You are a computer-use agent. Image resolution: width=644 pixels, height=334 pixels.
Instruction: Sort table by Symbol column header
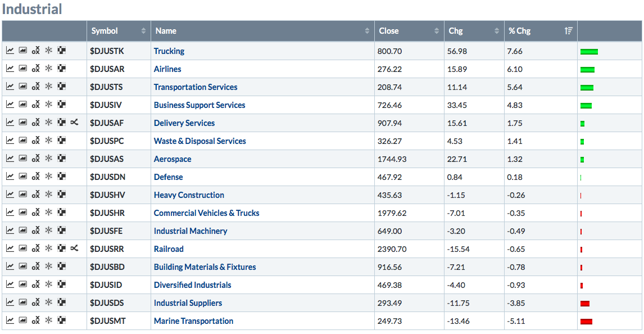119,31
